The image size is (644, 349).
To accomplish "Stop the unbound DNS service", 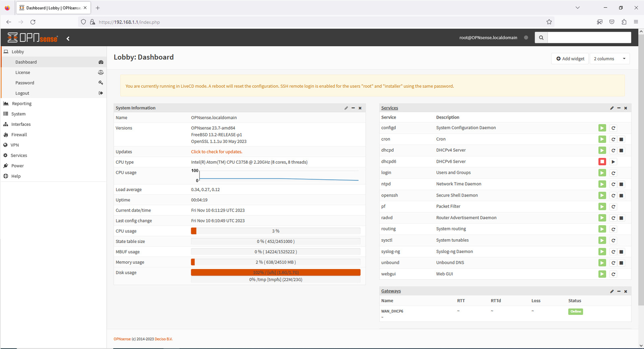I will [621, 263].
